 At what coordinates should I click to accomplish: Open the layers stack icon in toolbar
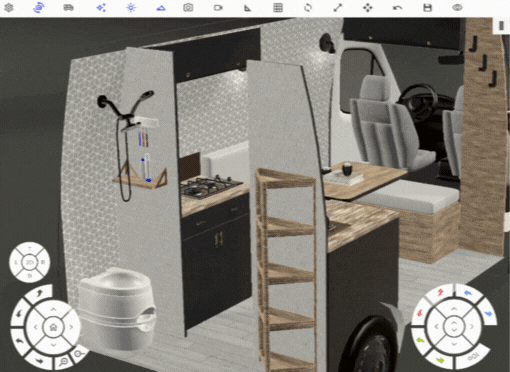tap(9, 7)
